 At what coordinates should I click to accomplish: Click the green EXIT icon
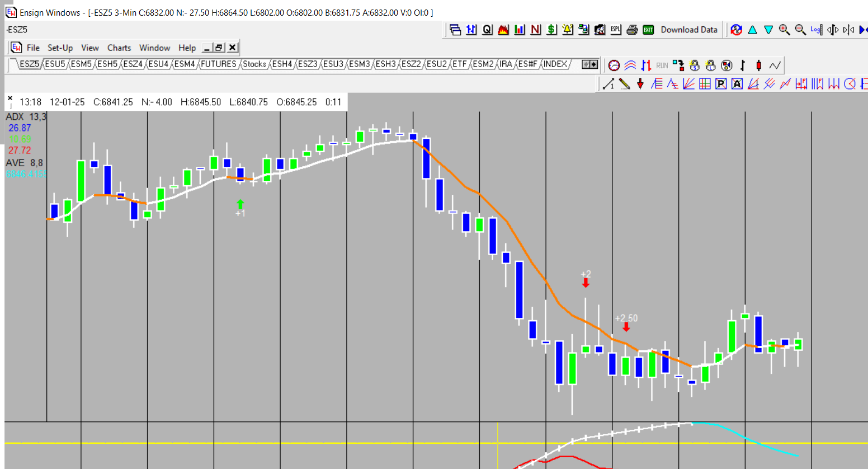point(648,30)
